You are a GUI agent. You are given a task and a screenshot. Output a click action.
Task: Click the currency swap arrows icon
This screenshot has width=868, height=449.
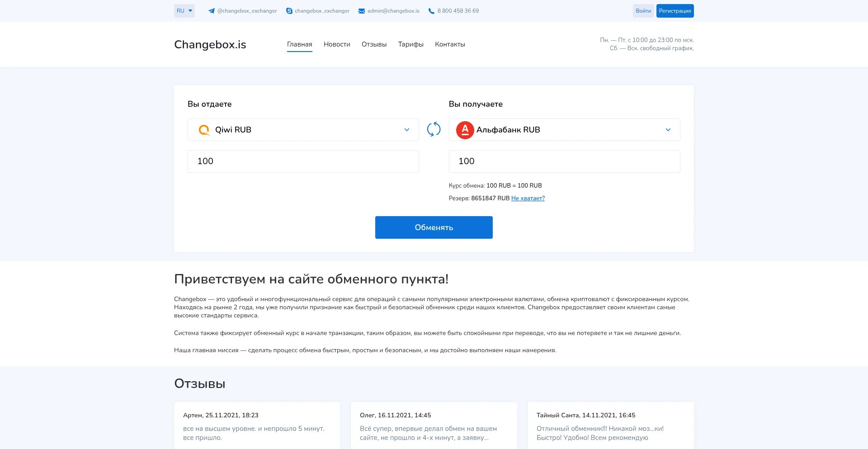click(434, 129)
